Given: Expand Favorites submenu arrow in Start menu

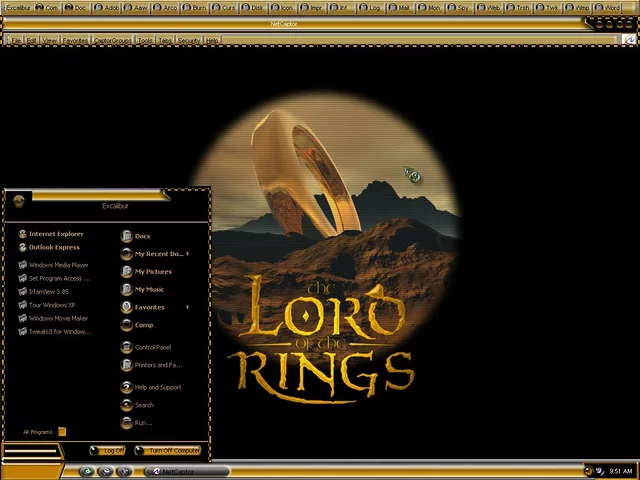Looking at the screenshot, I should [187, 307].
